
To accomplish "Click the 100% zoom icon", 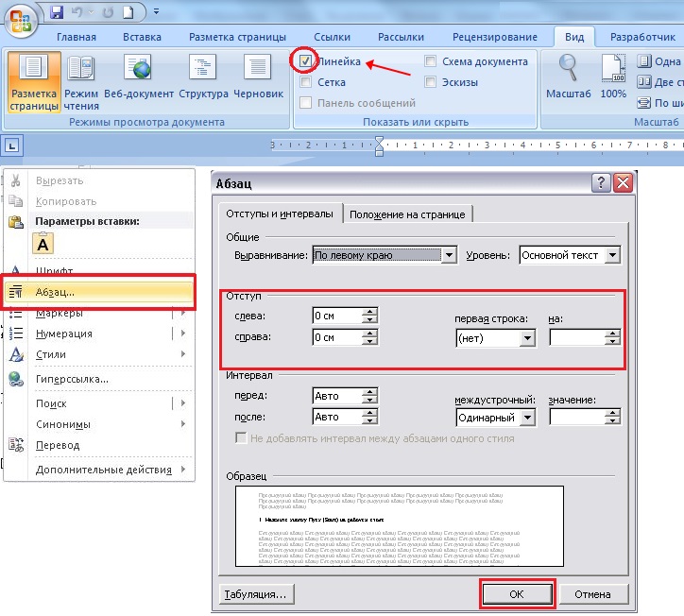I will coord(613,76).
